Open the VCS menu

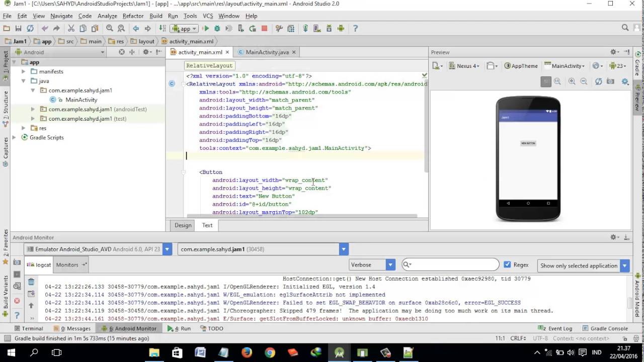tap(208, 16)
